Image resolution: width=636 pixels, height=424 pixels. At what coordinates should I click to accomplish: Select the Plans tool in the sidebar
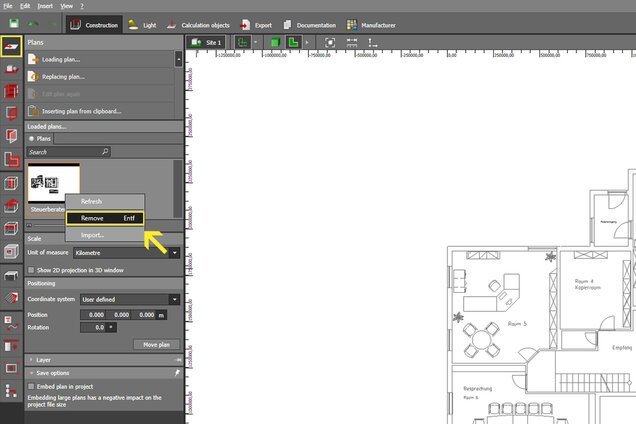12,46
